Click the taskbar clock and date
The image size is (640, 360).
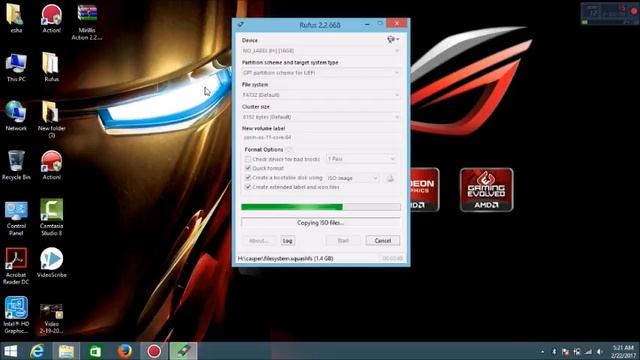pos(623,351)
